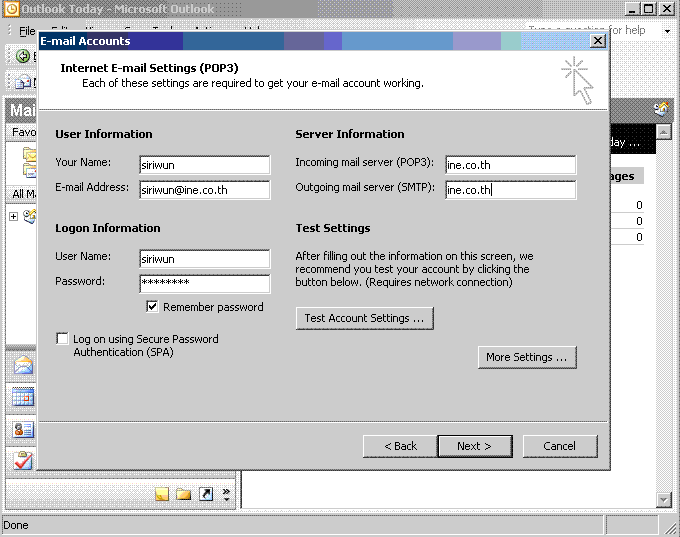
Task: Click the Incoming mail server (POP3) field
Action: (x=510, y=165)
